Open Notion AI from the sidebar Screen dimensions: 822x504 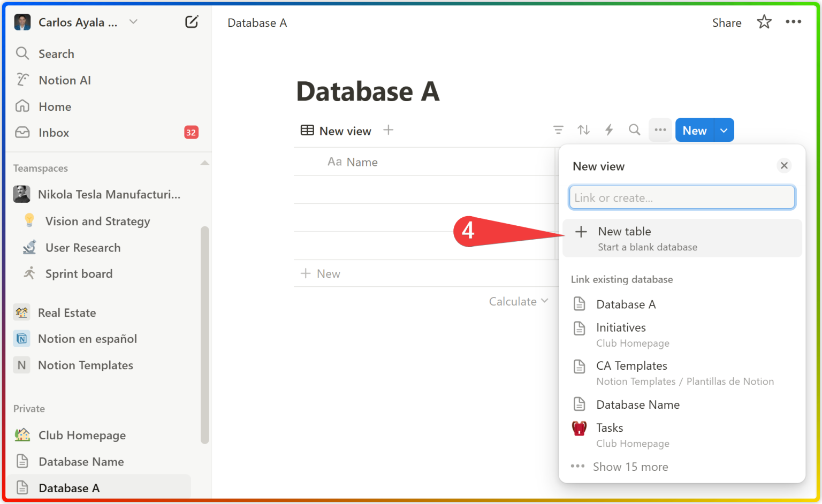tap(64, 80)
